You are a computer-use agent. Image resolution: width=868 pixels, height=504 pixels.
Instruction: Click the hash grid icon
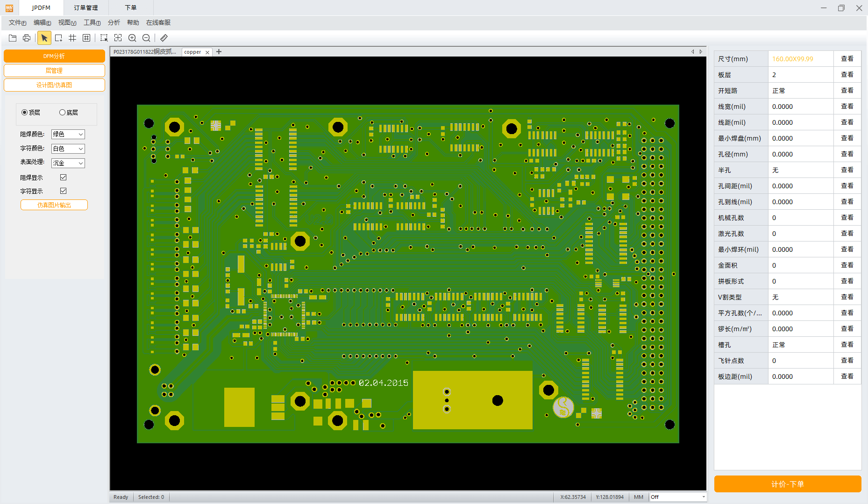tap(72, 38)
